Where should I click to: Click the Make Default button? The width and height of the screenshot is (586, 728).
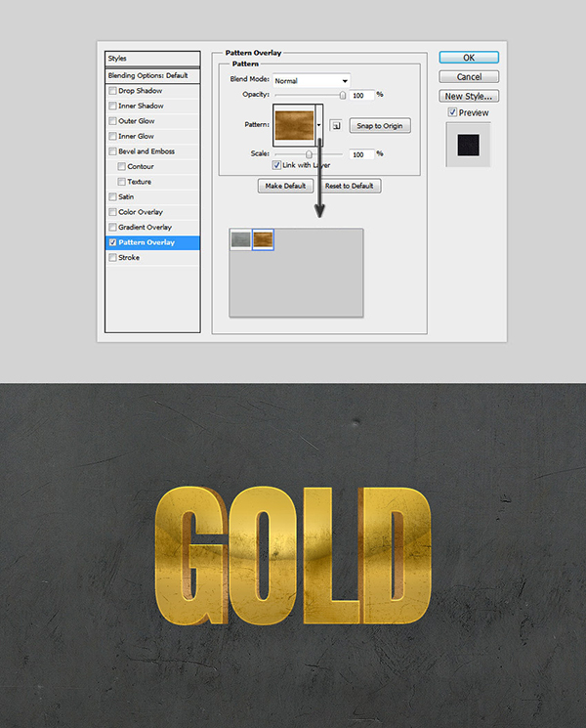point(285,186)
